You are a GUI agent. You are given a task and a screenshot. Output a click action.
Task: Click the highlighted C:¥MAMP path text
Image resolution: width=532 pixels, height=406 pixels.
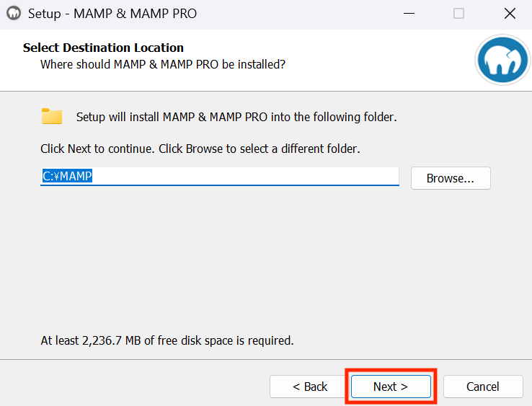pos(67,176)
